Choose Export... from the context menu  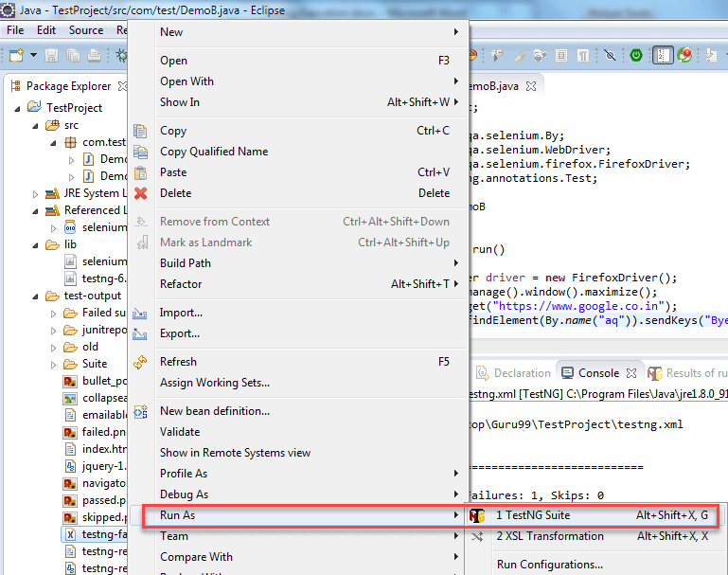tap(180, 333)
